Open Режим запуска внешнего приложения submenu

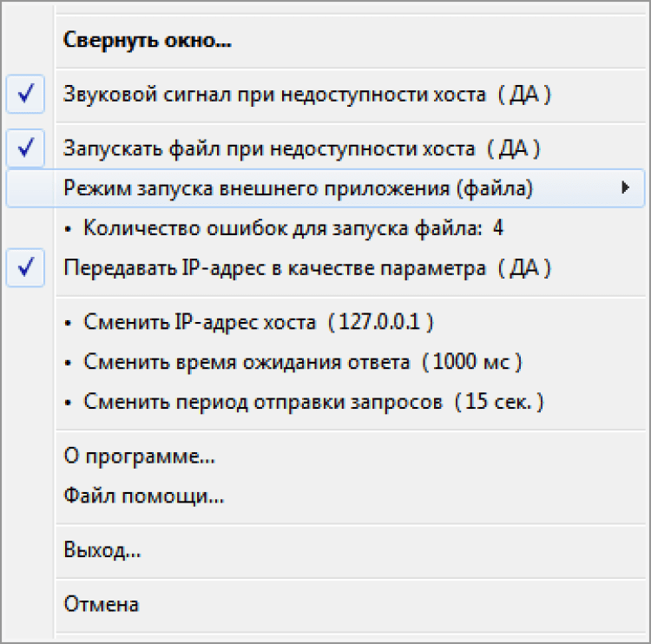tap(298, 188)
